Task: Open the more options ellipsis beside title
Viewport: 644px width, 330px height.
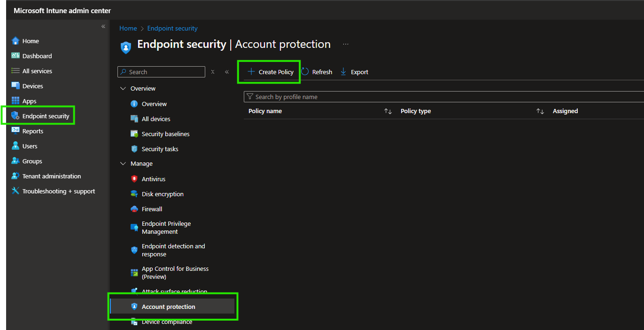Action: (x=346, y=44)
